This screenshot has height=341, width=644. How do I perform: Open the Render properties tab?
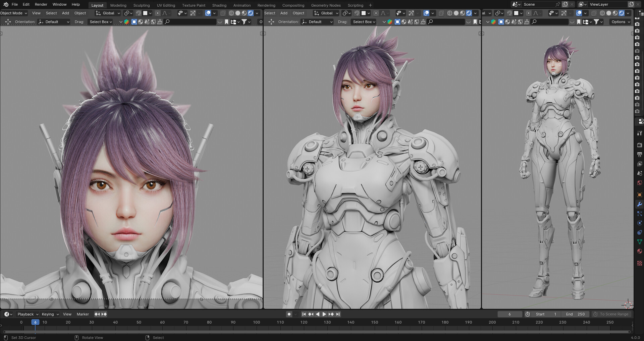tap(639, 145)
